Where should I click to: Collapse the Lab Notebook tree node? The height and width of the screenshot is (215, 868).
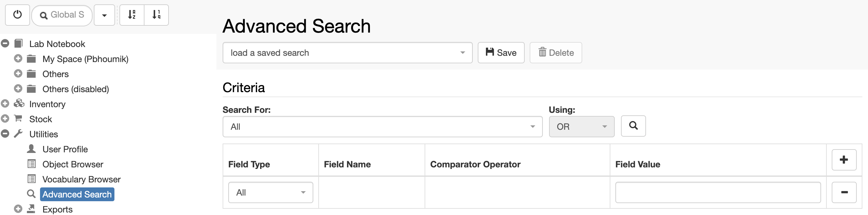pyautogui.click(x=5, y=44)
